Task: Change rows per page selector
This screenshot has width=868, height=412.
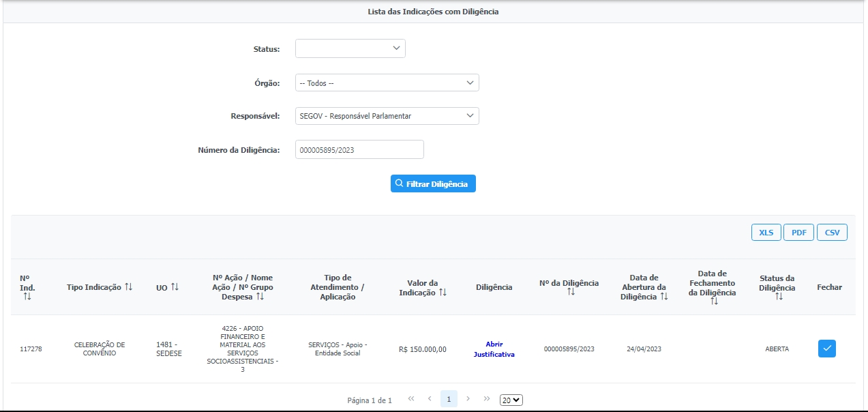Action: click(511, 400)
